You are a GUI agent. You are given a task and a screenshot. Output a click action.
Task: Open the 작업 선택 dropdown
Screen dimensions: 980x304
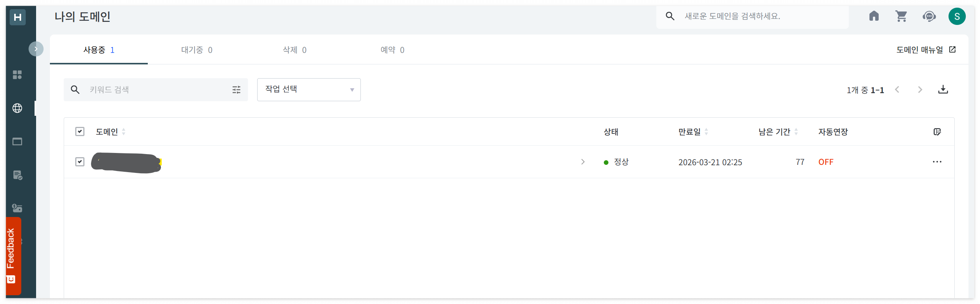tap(309, 89)
